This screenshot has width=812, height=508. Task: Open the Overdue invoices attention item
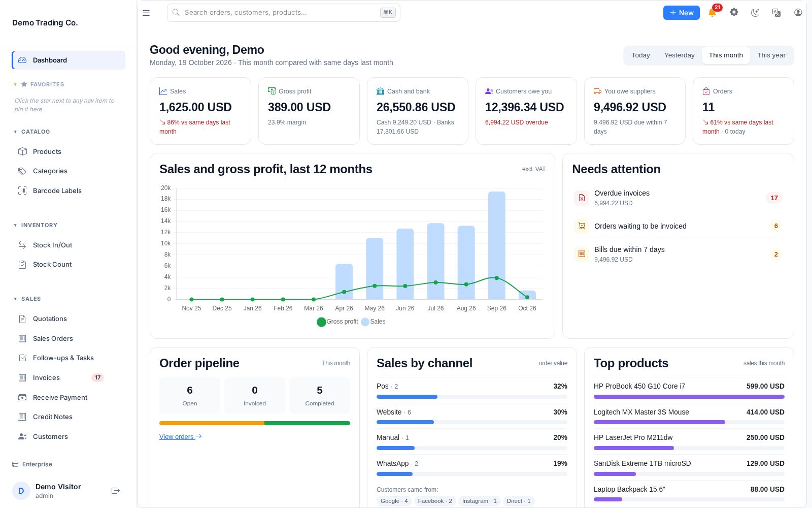tap(679, 198)
